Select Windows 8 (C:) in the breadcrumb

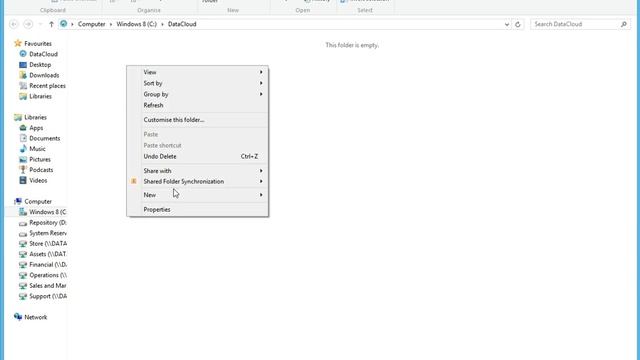[x=136, y=24]
